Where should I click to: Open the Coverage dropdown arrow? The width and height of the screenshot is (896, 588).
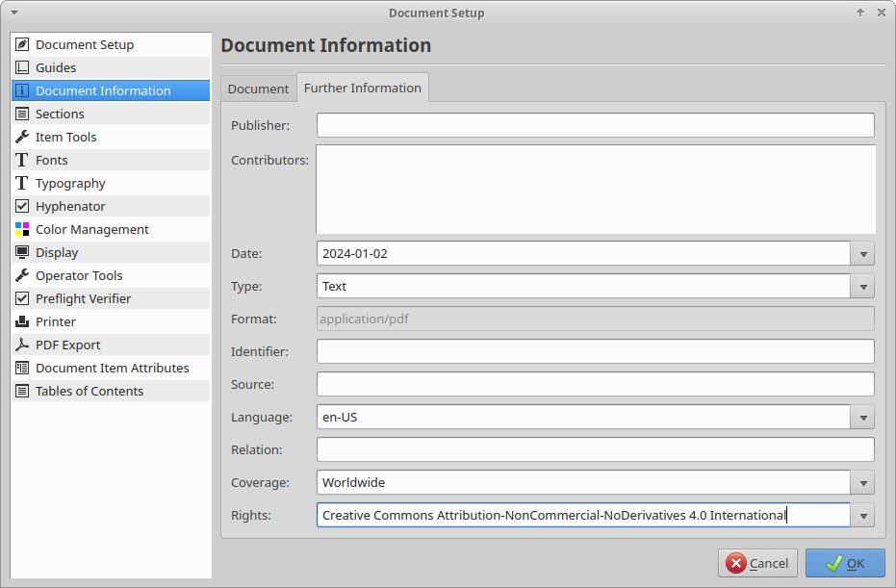point(862,483)
